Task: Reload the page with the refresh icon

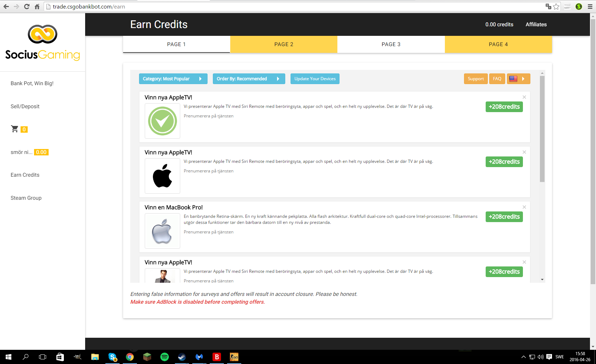Action: (27, 6)
